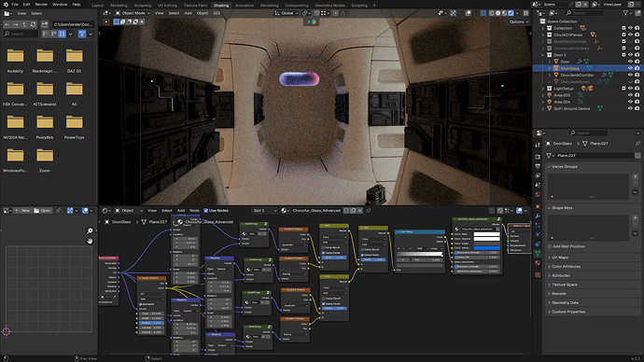Unlink Chocofur_Glass_Advanced material with the X
The image size is (644, 362).
click(x=359, y=211)
